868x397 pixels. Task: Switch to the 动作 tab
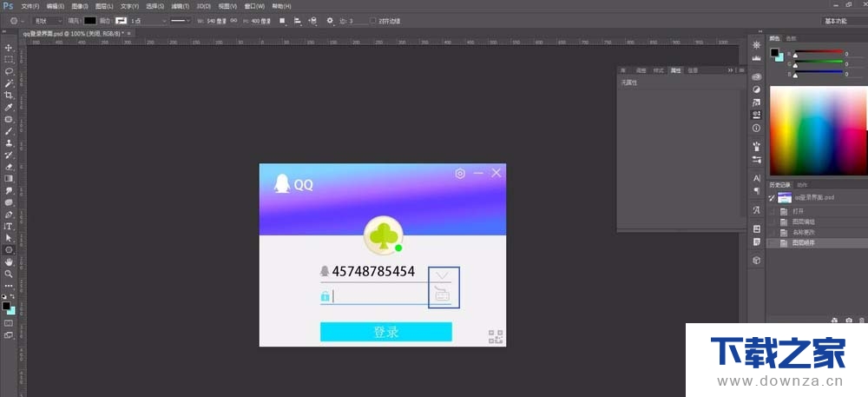(802, 185)
